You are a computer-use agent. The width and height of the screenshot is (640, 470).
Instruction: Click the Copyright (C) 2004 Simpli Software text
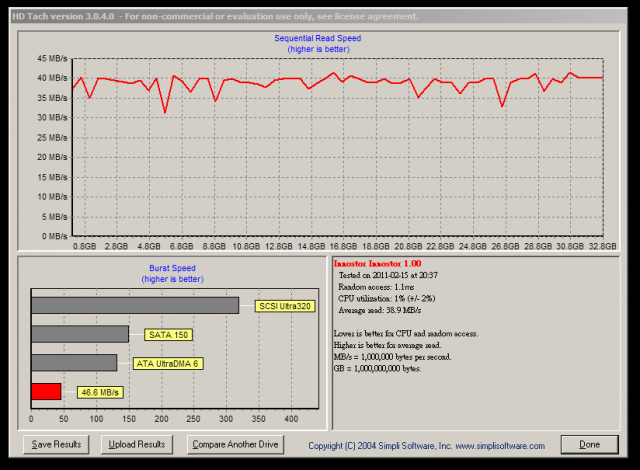coord(380,446)
